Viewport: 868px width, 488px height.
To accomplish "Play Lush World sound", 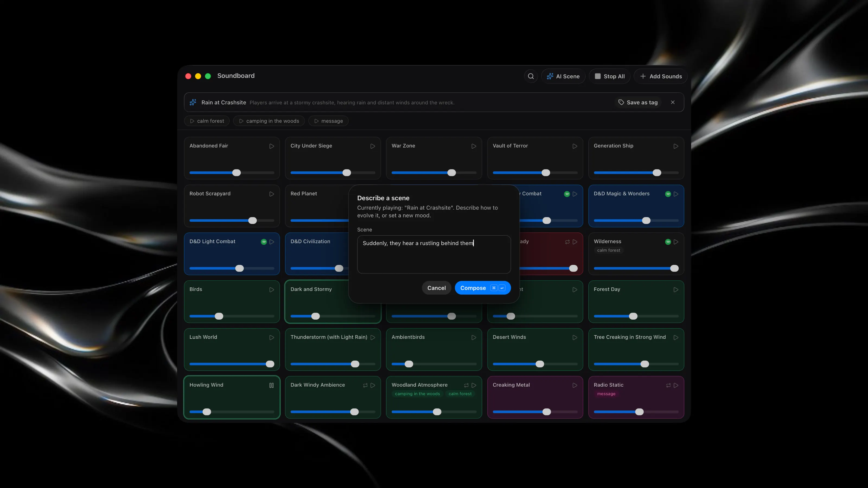I will coord(272,338).
